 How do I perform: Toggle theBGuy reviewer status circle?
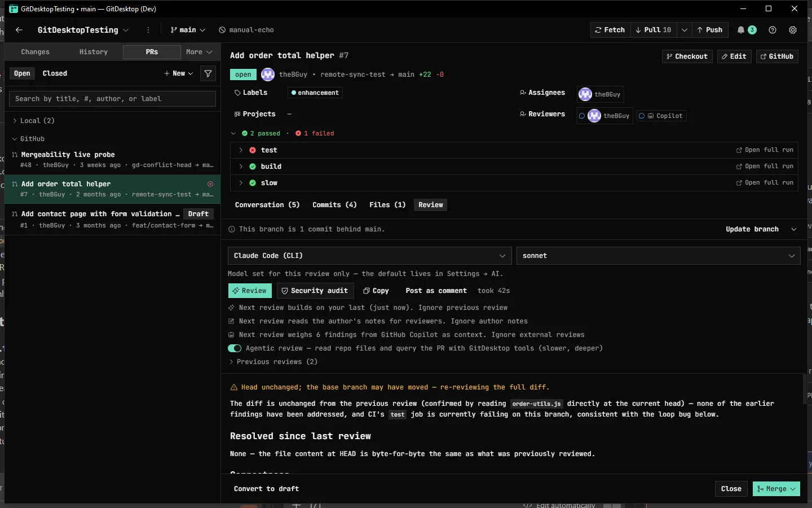582,116
